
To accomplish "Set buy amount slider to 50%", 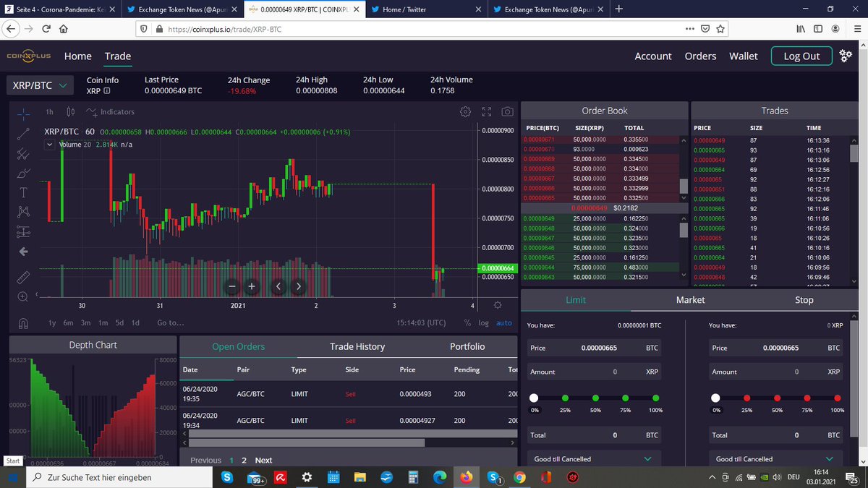I will pyautogui.click(x=595, y=398).
